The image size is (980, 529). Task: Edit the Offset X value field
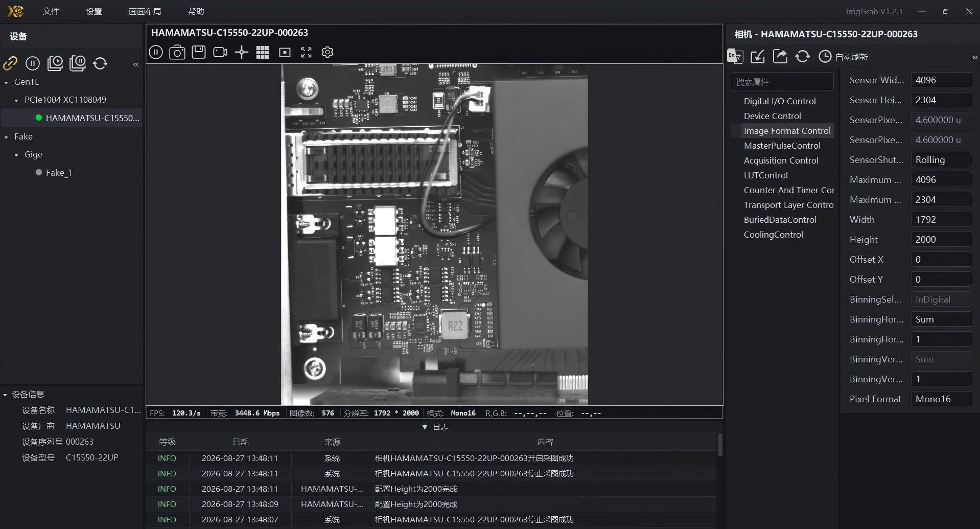[x=941, y=260]
